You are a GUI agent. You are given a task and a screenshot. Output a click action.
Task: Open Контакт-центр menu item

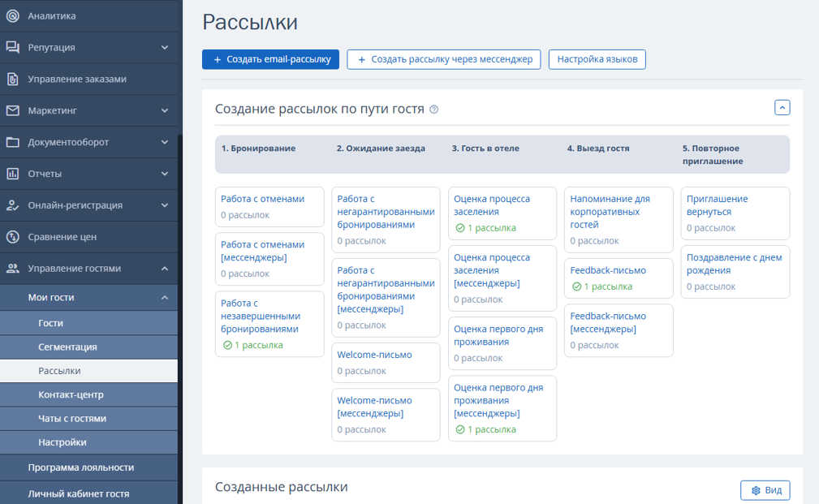[72, 394]
